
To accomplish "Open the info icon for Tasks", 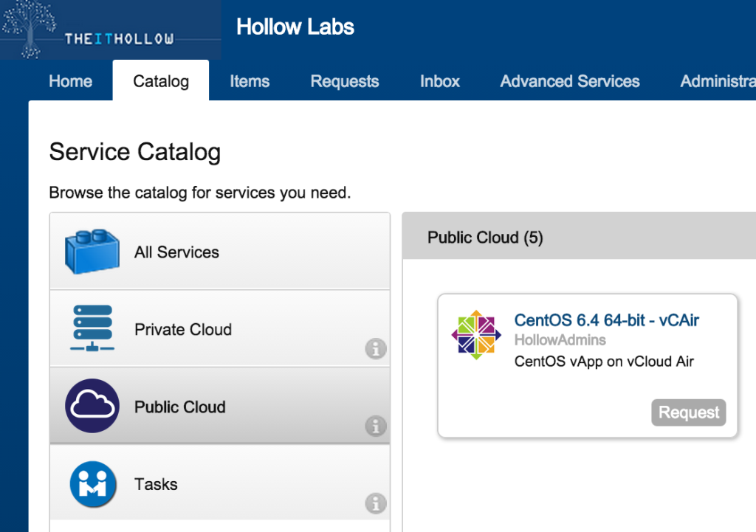I will 376,504.
